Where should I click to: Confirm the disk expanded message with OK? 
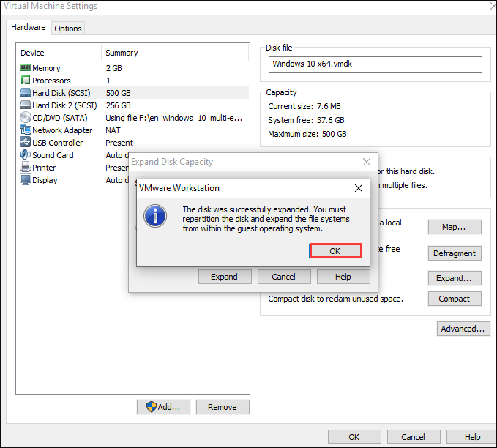(x=335, y=251)
